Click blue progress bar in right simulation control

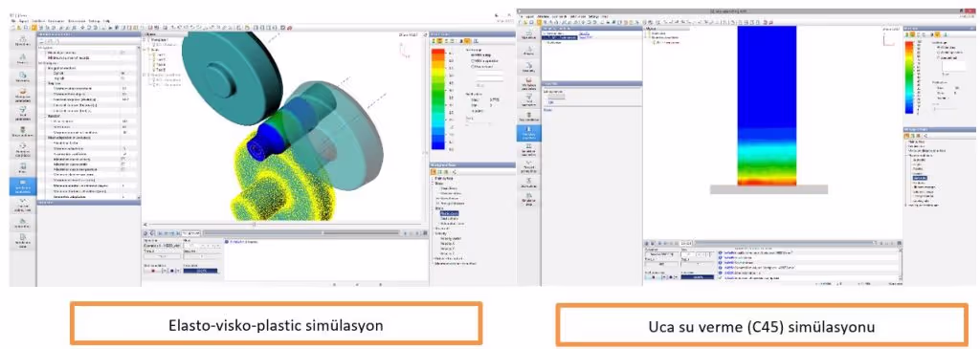[x=698, y=277]
